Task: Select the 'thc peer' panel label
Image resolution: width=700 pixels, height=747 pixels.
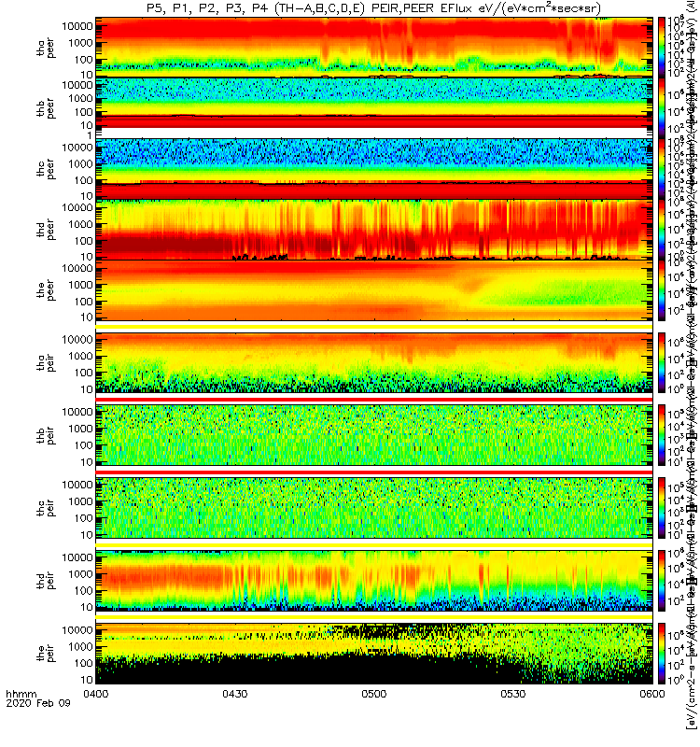Action: [46, 170]
